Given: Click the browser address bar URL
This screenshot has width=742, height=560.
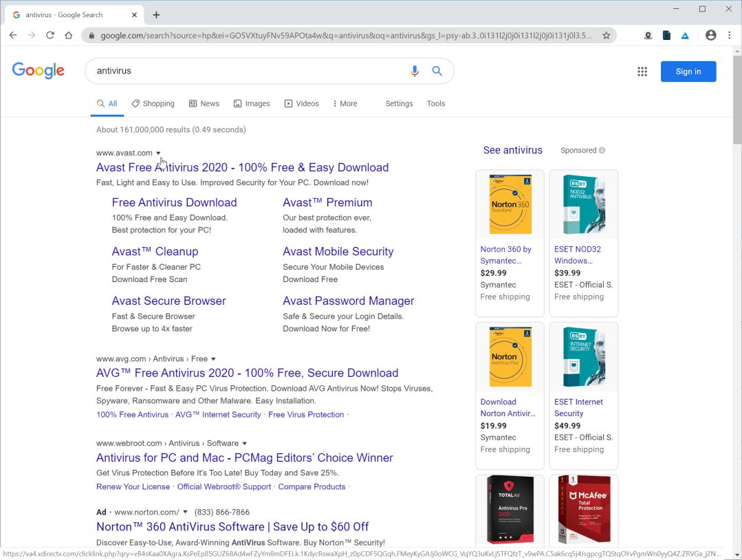Looking at the screenshot, I should [345, 36].
